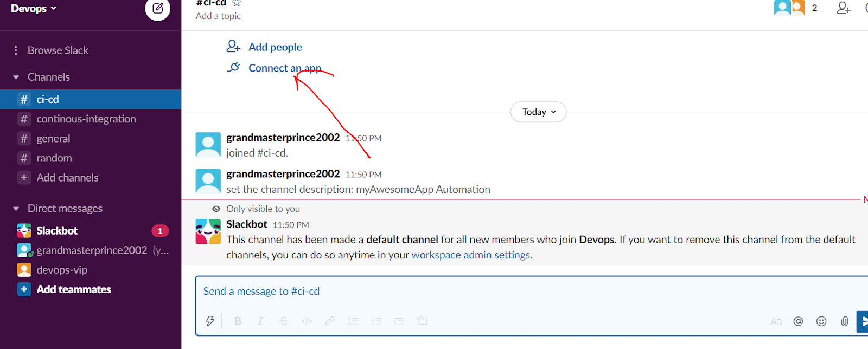This screenshot has height=349, width=868.
Task: Collapse the Channels section
Action: [x=16, y=77]
